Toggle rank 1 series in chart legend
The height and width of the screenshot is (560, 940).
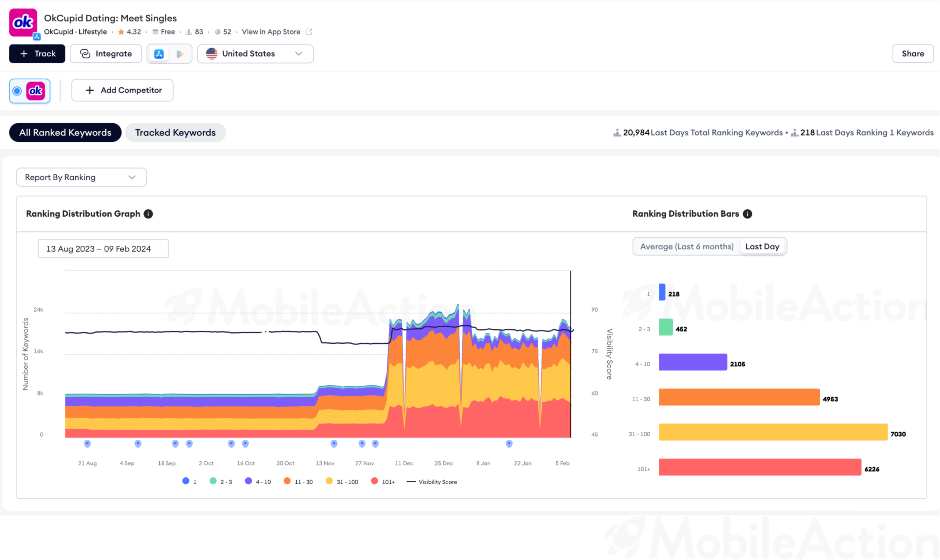pos(189,482)
